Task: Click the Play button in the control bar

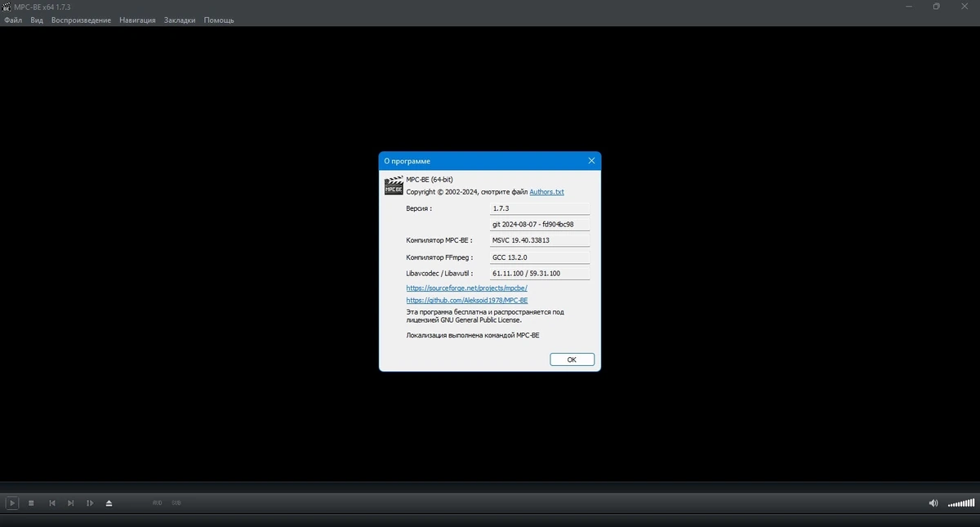Action: pos(12,503)
